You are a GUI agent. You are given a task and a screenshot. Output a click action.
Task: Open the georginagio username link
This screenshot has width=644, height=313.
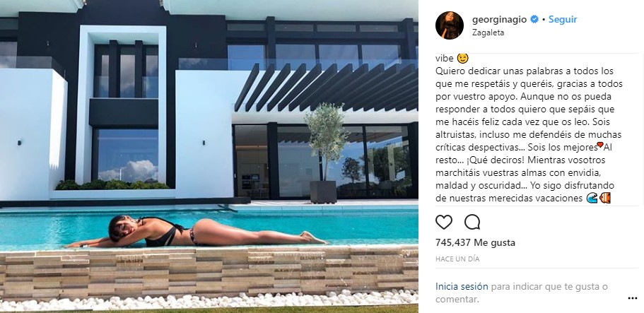(499, 19)
